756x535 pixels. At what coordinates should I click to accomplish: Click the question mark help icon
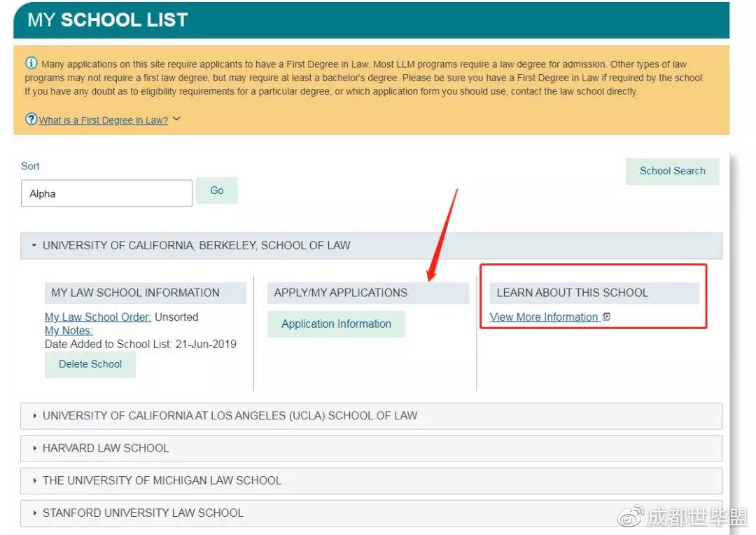31,118
